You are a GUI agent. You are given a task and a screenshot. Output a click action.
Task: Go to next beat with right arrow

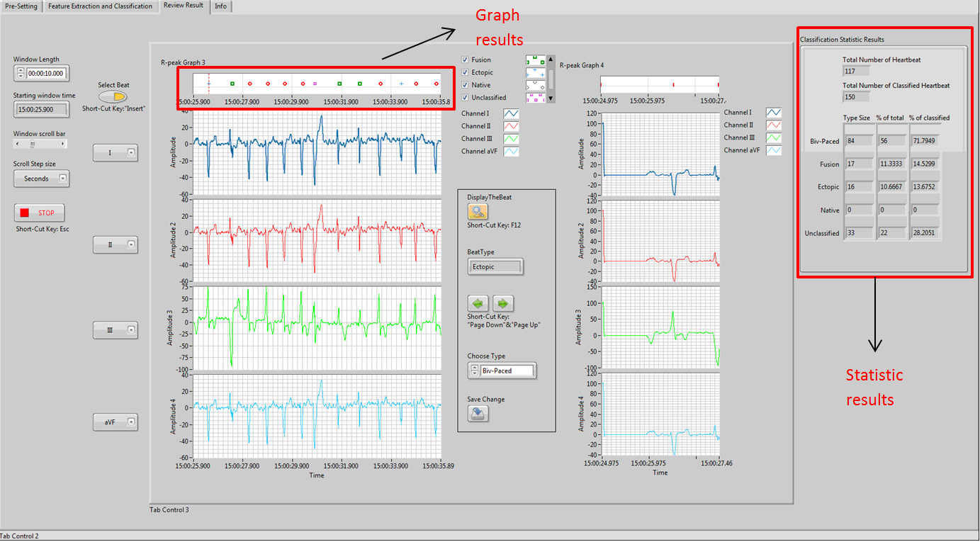503,303
